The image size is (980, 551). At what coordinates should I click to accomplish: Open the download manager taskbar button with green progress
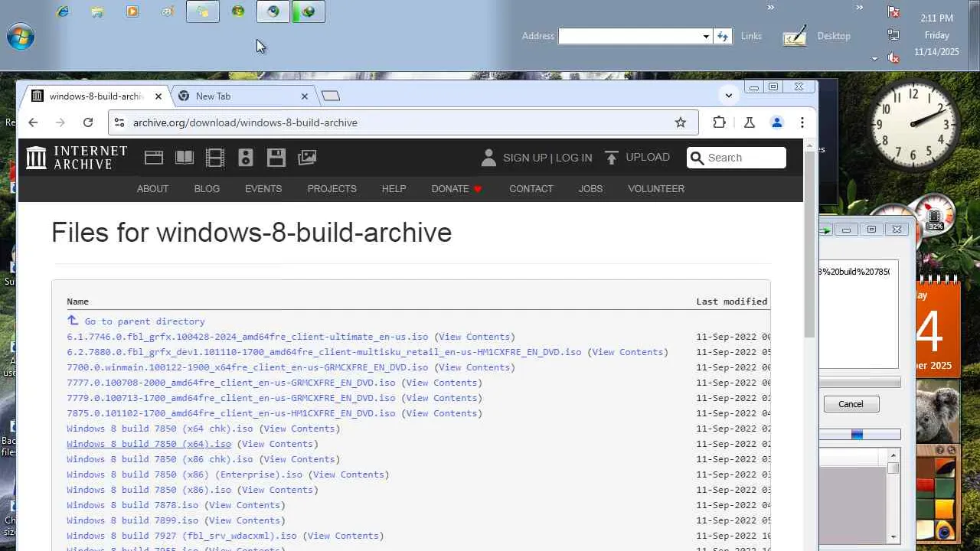[309, 11]
